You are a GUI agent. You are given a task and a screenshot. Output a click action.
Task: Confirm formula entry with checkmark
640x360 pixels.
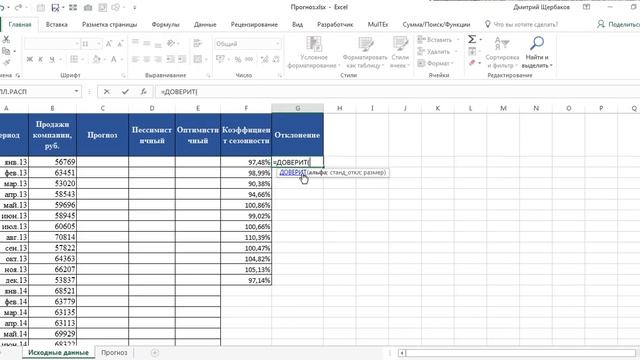(x=125, y=92)
